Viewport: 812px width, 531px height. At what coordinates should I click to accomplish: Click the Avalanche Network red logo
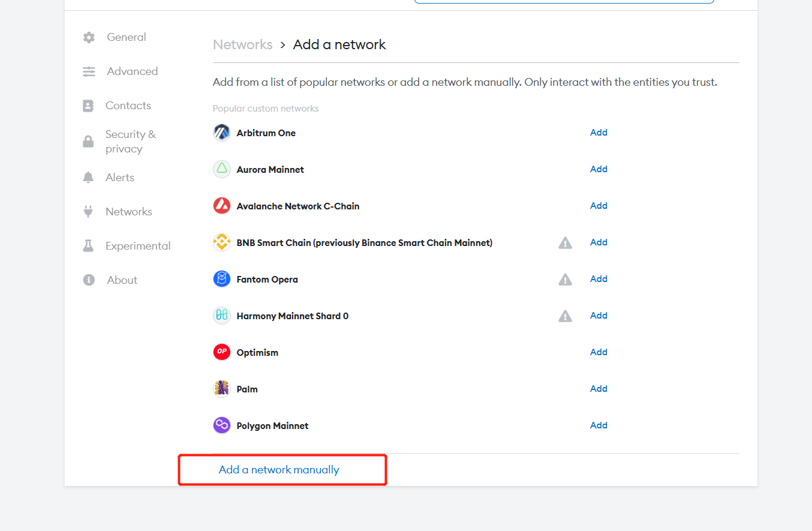pyautogui.click(x=222, y=206)
